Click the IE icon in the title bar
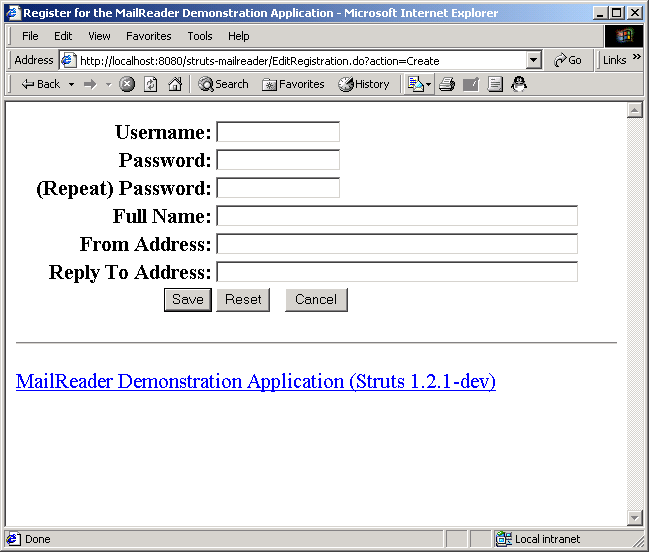Viewport: 649px width, 552px height. point(13,13)
